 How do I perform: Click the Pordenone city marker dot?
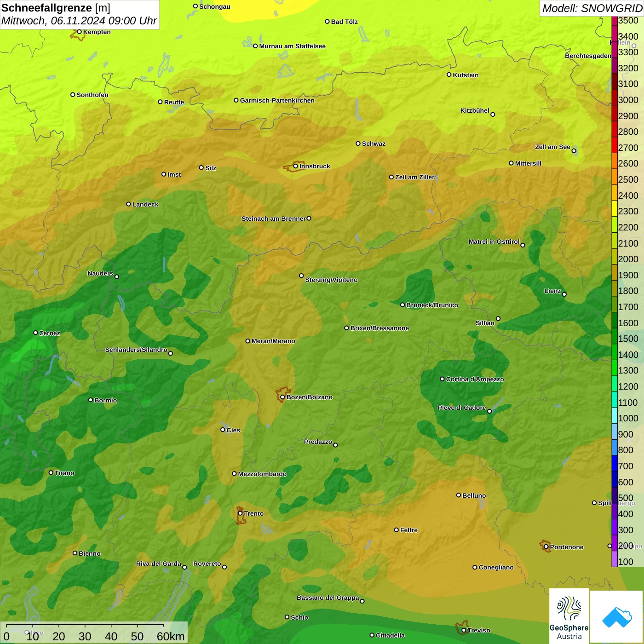point(546,547)
